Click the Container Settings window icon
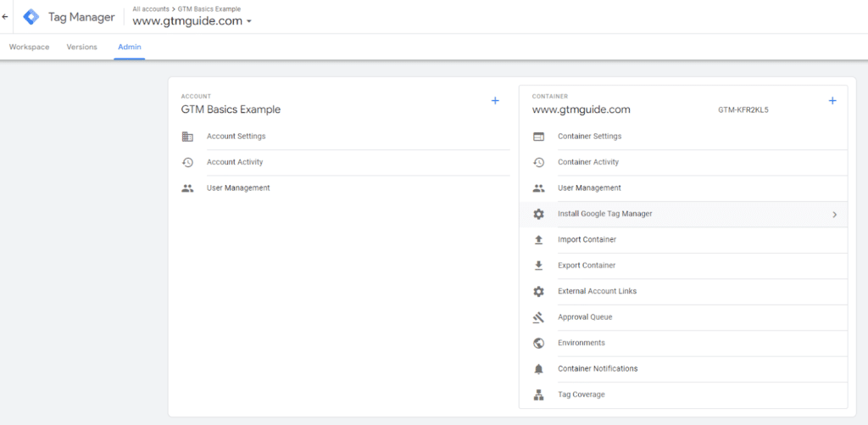 click(x=538, y=137)
